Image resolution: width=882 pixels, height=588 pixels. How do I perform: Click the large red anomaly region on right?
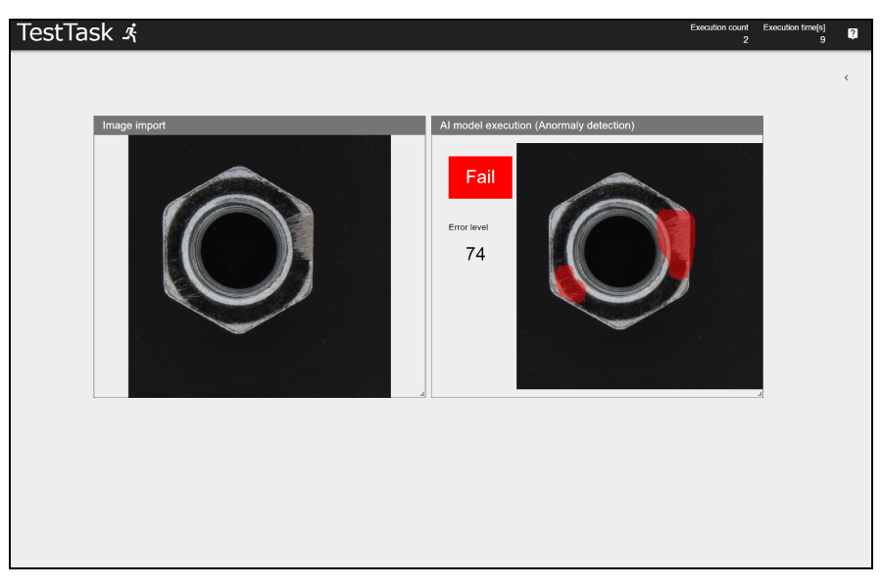676,241
